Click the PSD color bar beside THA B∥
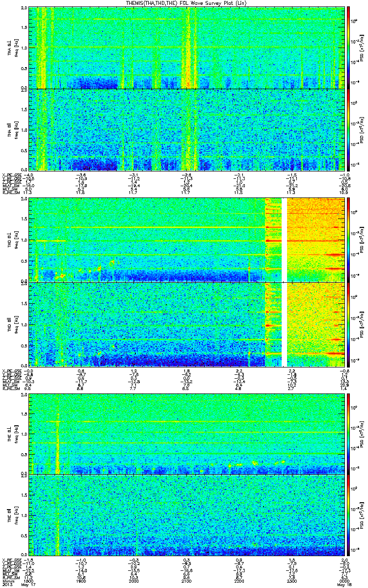 [x=349, y=129]
